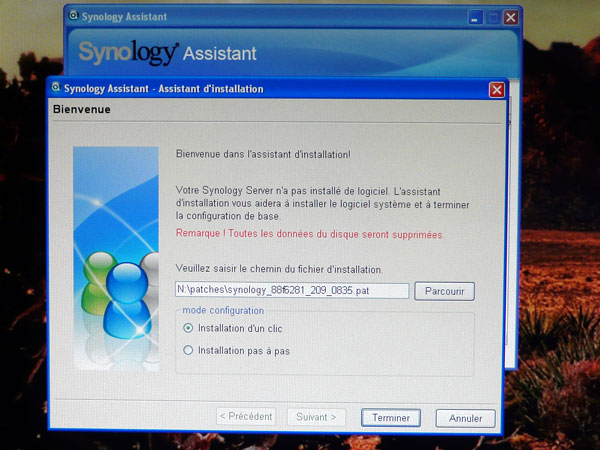Screen dimensions: 600x450
Task: Focus the installation file path field
Action: coord(292,290)
